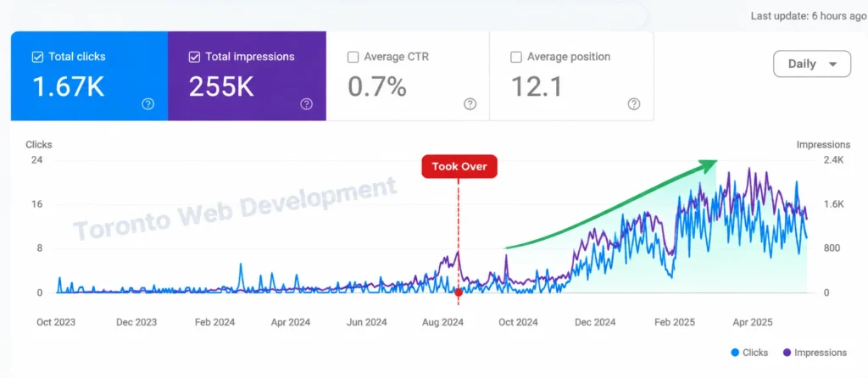Click the Impressions legend dot
Viewport: 868px width, 378px height.
(x=787, y=353)
